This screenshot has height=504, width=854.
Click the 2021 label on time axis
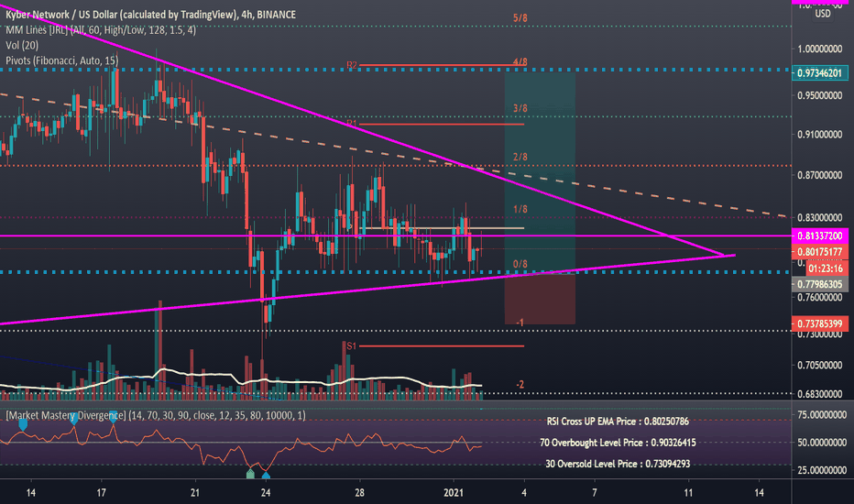454,493
